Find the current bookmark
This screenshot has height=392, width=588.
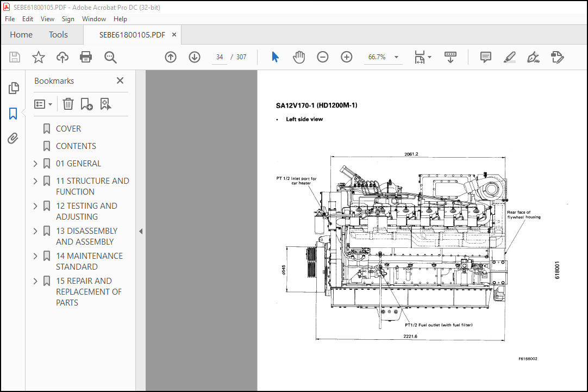[x=106, y=104]
